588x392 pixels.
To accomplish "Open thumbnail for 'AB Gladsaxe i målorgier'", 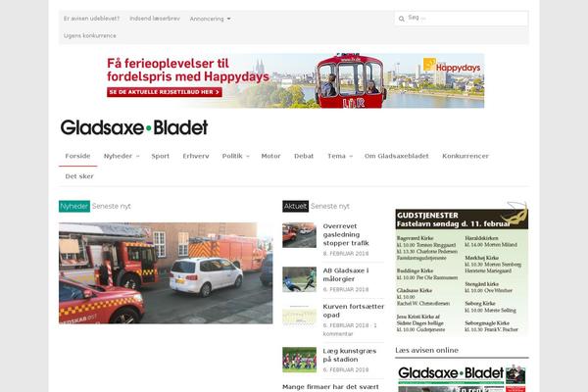I will [299, 279].
